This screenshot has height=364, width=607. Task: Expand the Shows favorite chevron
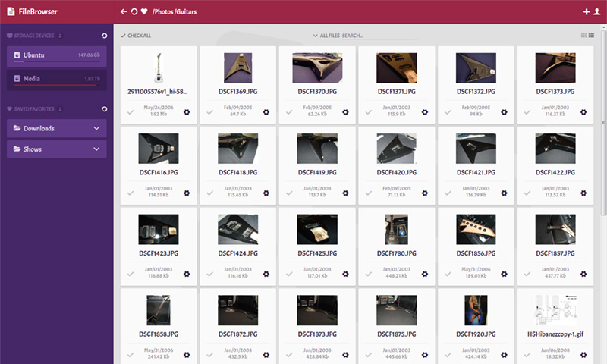pyautogui.click(x=96, y=149)
